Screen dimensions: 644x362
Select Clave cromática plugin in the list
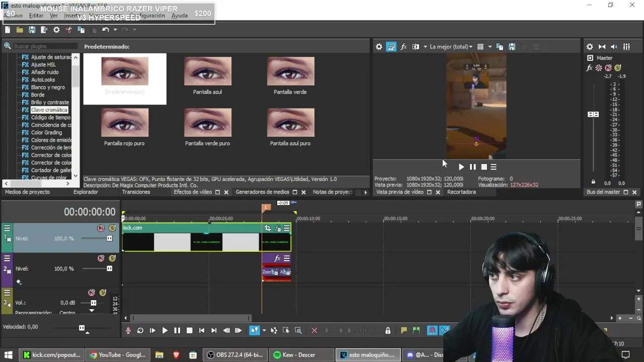[49, 110]
